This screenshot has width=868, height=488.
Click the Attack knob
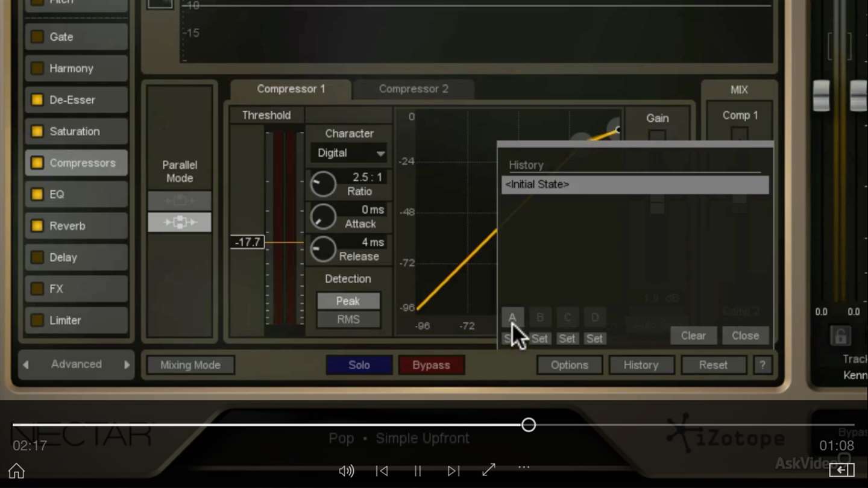pyautogui.click(x=323, y=216)
